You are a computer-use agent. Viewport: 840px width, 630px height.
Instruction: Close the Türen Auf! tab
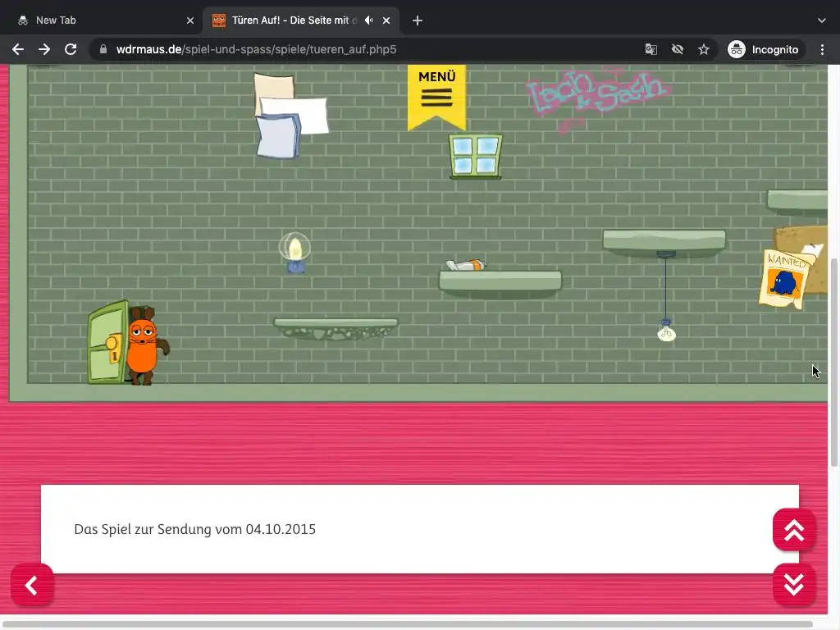pos(386,21)
